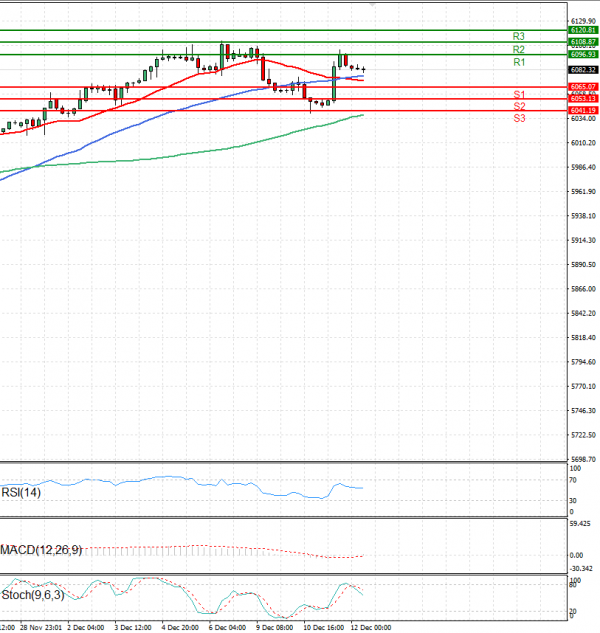Select the S3 support label
The image size is (600, 633).
tap(519, 118)
